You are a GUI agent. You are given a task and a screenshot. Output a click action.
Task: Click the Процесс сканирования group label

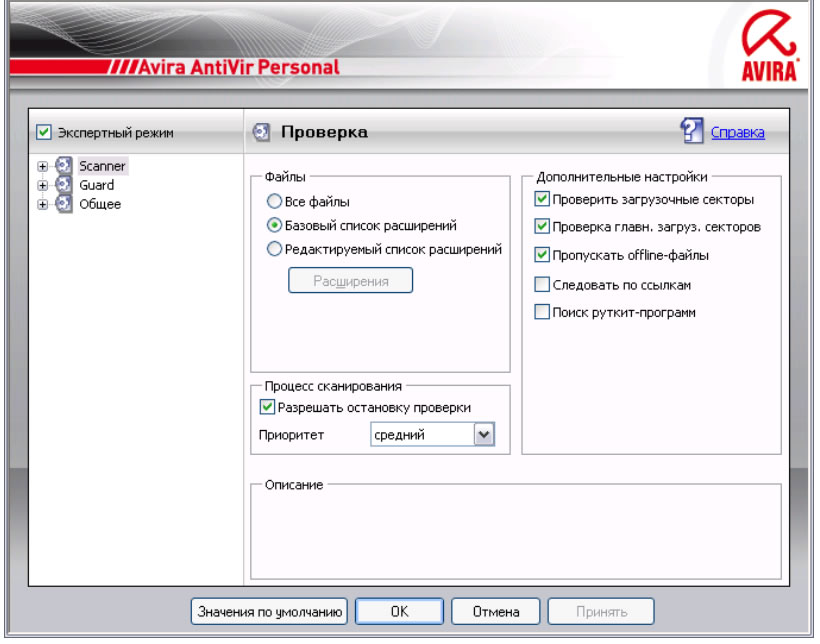[333, 386]
